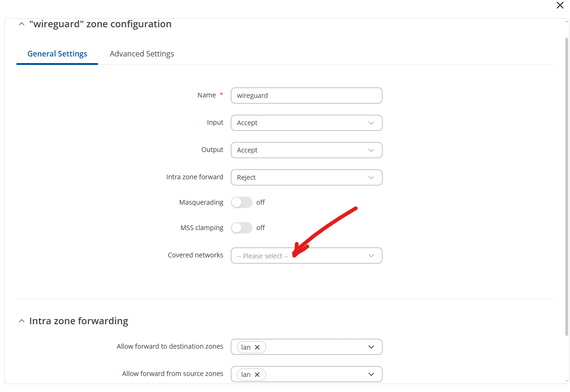
Task: Click the Intra zone forward label
Action: 195,177
